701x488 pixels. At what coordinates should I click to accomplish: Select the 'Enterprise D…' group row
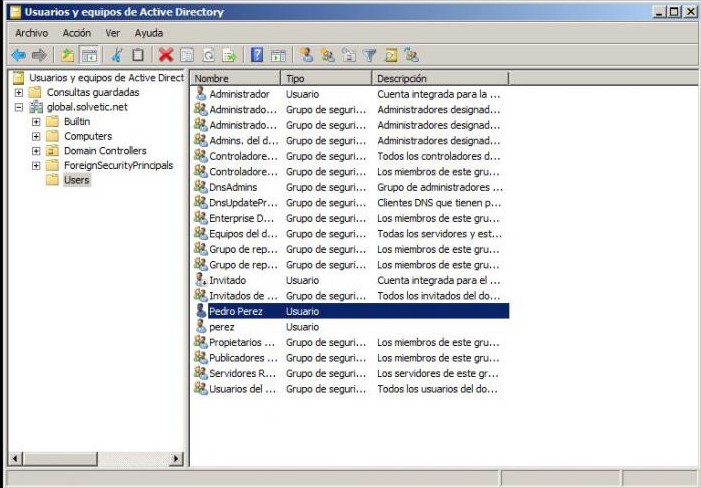[351, 218]
